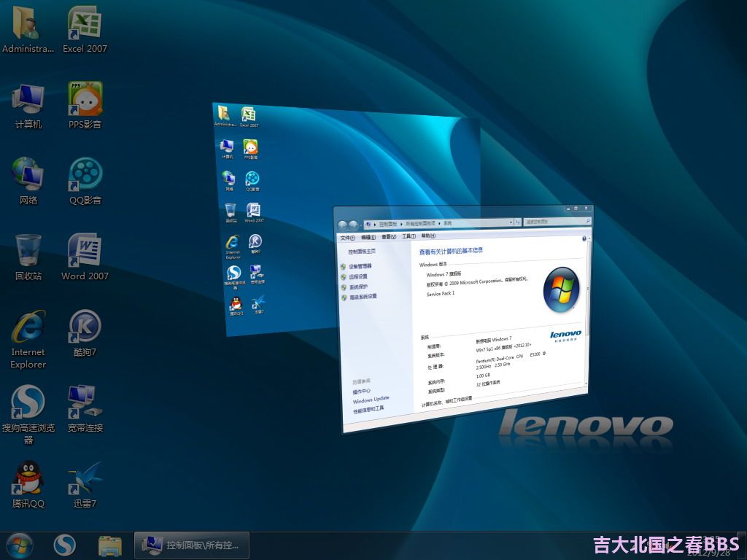Go to 控制面板主页 link
The height and width of the screenshot is (560, 747).
[361, 251]
